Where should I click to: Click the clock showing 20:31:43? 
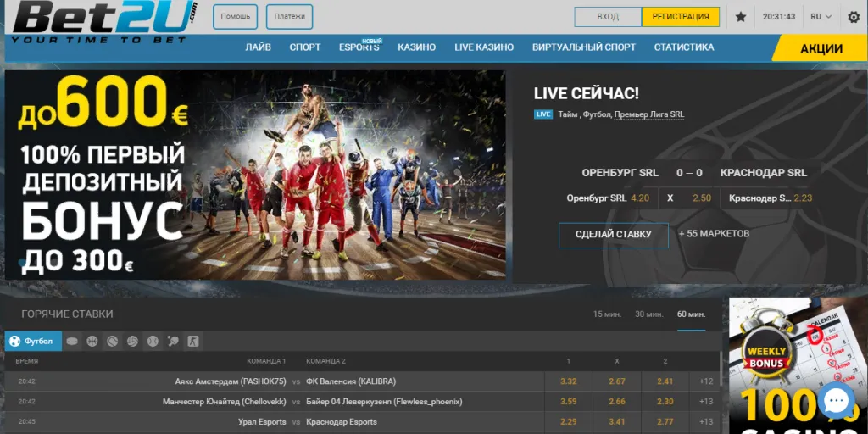coord(779,17)
